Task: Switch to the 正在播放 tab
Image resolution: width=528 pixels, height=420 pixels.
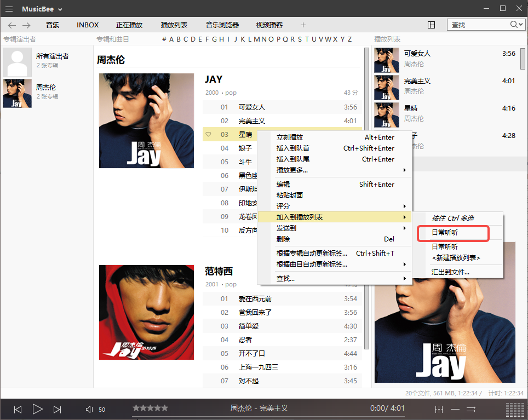Action: point(129,25)
